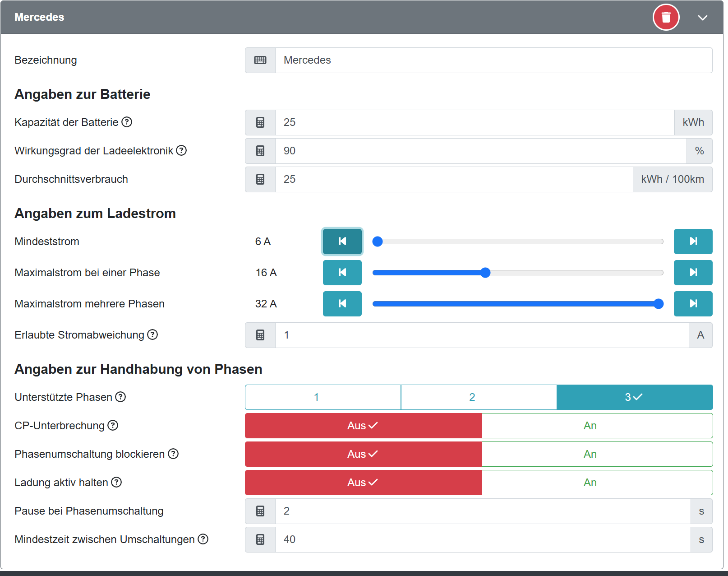Delete the Mercedes vehicle with trash icon
Image resolution: width=728 pixels, height=576 pixels.
[666, 17]
